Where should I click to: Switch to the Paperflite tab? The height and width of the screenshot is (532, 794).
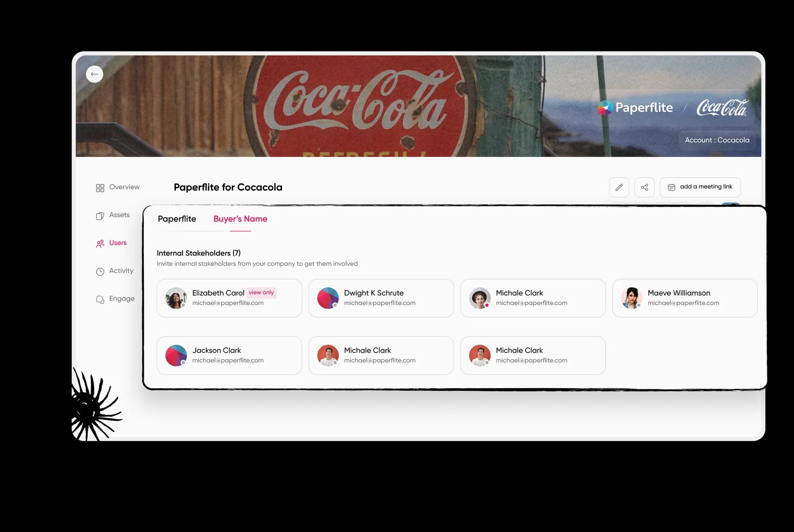point(177,219)
